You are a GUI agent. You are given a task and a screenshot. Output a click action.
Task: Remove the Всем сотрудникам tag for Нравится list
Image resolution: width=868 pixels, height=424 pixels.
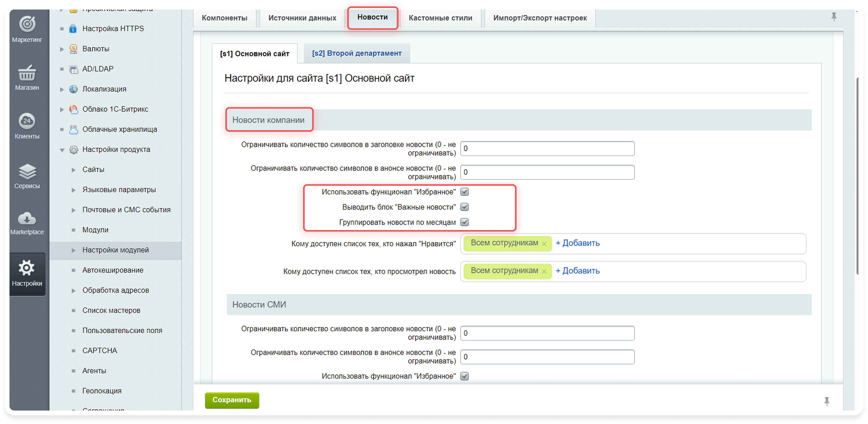tap(544, 244)
